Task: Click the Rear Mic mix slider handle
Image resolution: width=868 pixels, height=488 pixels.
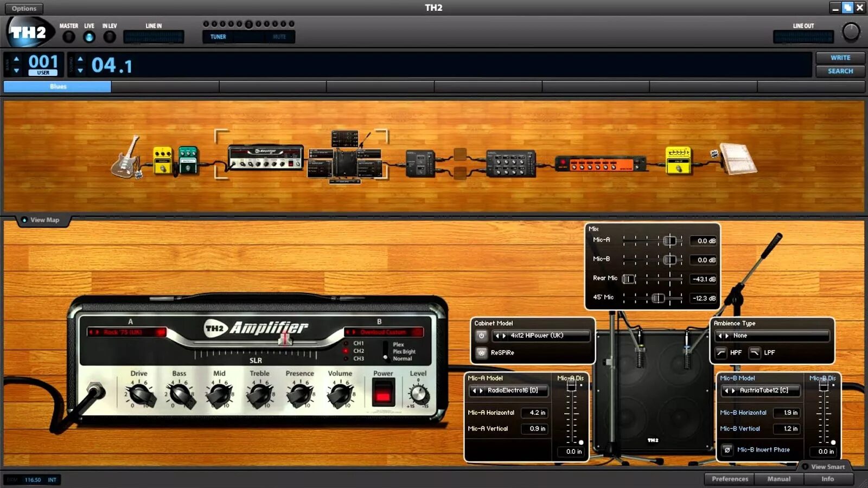Action: [x=629, y=279]
